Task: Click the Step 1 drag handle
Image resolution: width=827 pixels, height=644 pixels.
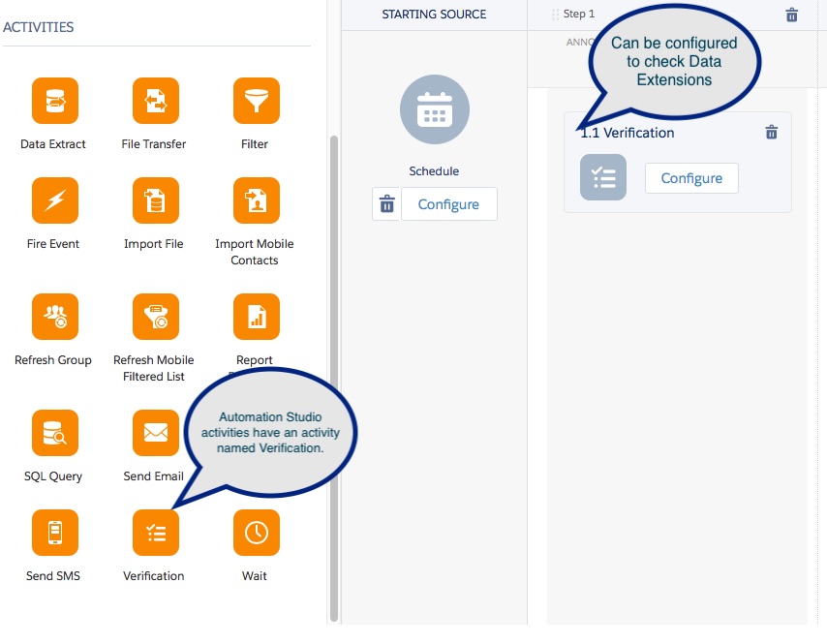Action: [555, 15]
